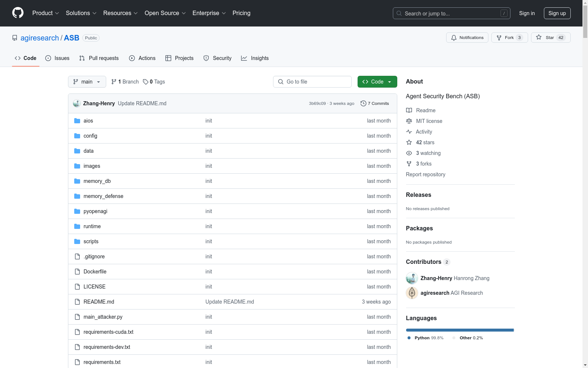Open the images folder icon
Image resolution: width=588 pixels, height=368 pixels.
coord(77,166)
